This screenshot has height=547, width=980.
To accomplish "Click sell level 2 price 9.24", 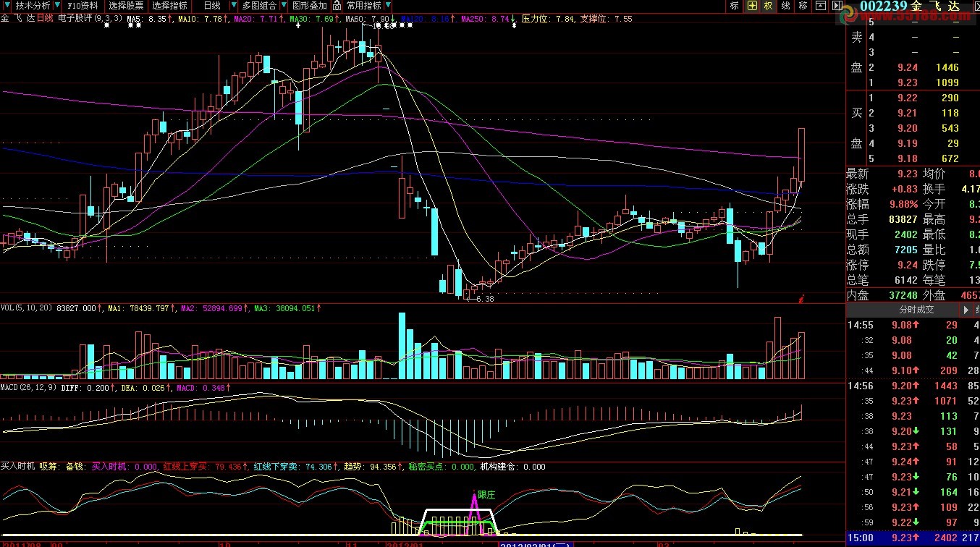I will [x=907, y=67].
